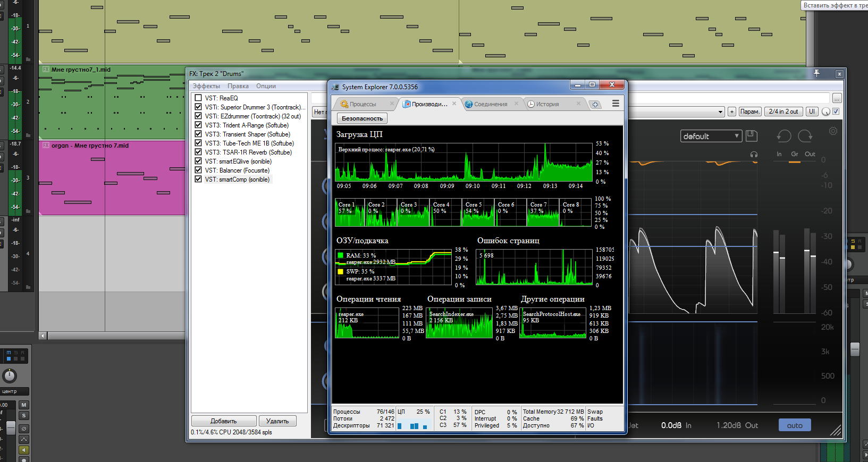
Task: Uncheck TSAR-1R Reverb plugin checkbox
Action: 198,152
